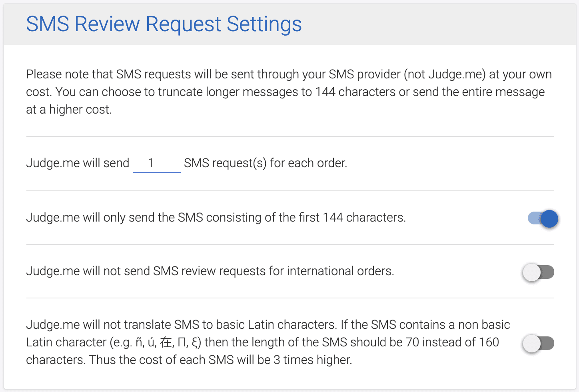The width and height of the screenshot is (579, 392).
Task: Click the international orders setting description
Action: pyautogui.click(x=210, y=271)
